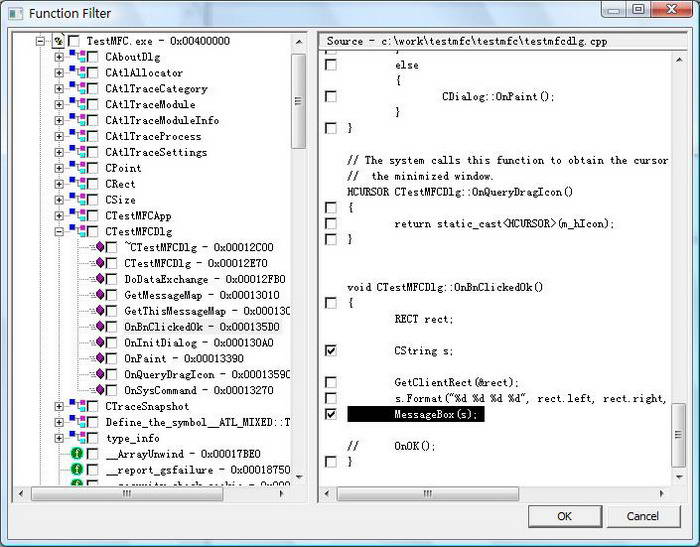Expand the CTestMFCApp tree node
Image resolution: width=700 pixels, height=547 pixels.
pyautogui.click(x=59, y=216)
